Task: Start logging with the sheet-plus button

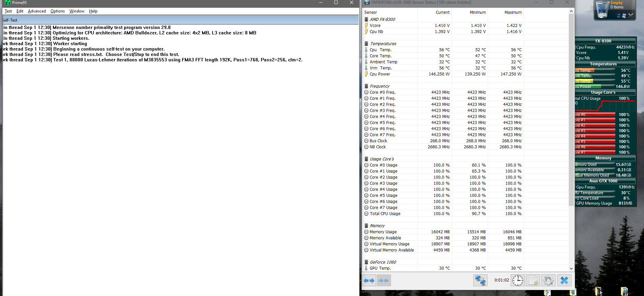Action: [533, 280]
